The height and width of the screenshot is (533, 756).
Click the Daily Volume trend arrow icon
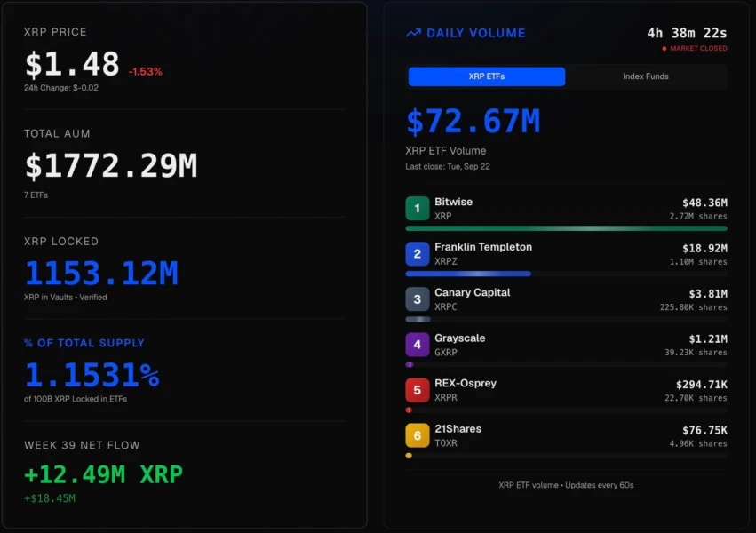(413, 33)
